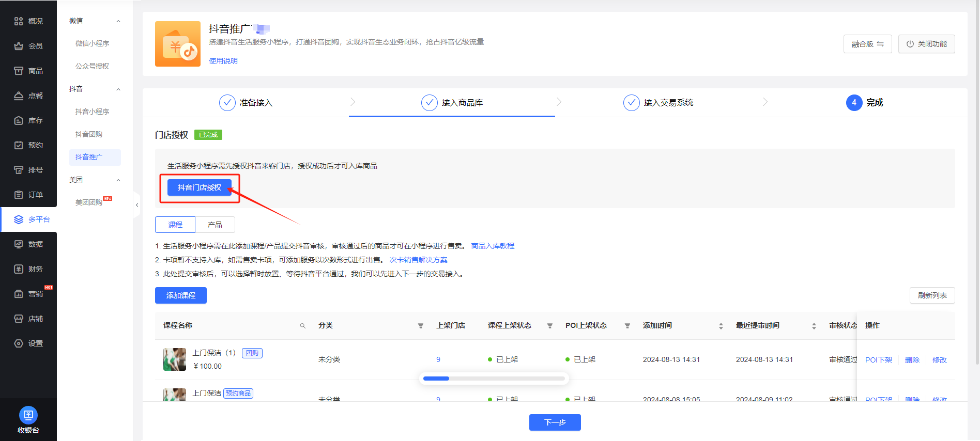980x441 pixels.
Task: Click the step 4 完成 circle icon
Action: 854,103
